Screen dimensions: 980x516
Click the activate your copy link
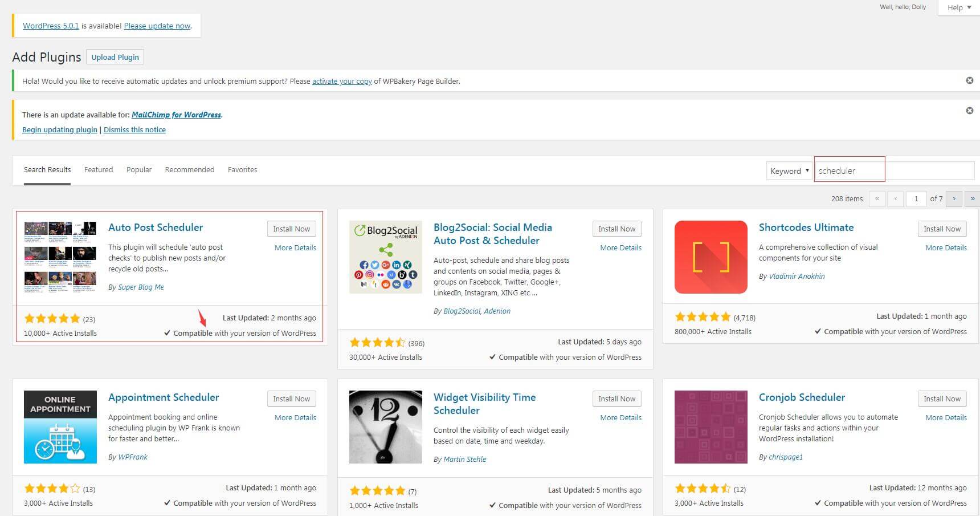click(x=342, y=81)
